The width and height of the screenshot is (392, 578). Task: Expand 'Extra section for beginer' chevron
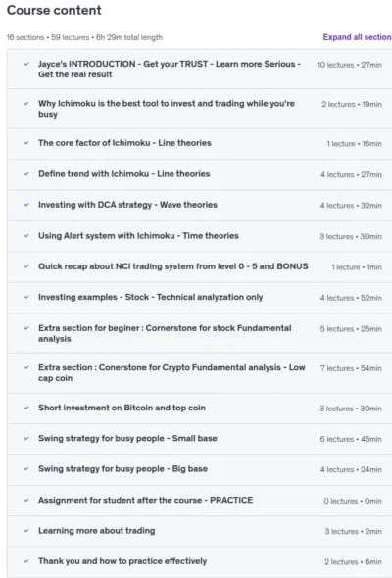coord(25,328)
